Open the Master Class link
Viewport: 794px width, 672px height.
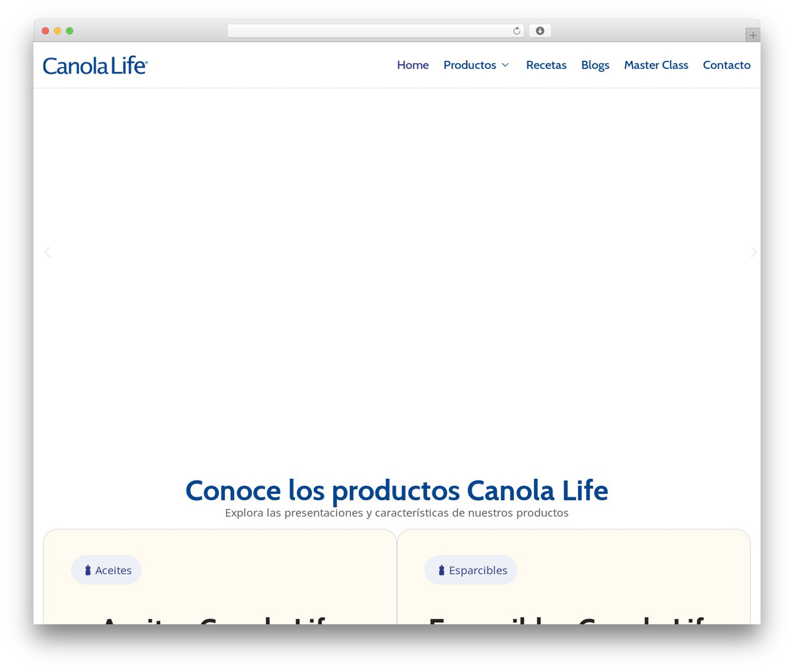click(x=656, y=65)
